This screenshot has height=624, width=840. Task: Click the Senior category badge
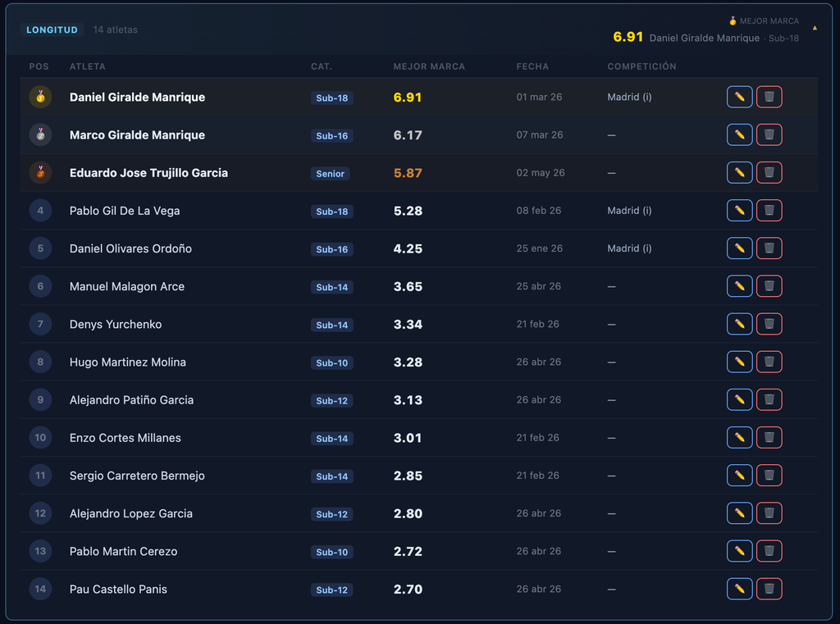(x=330, y=174)
